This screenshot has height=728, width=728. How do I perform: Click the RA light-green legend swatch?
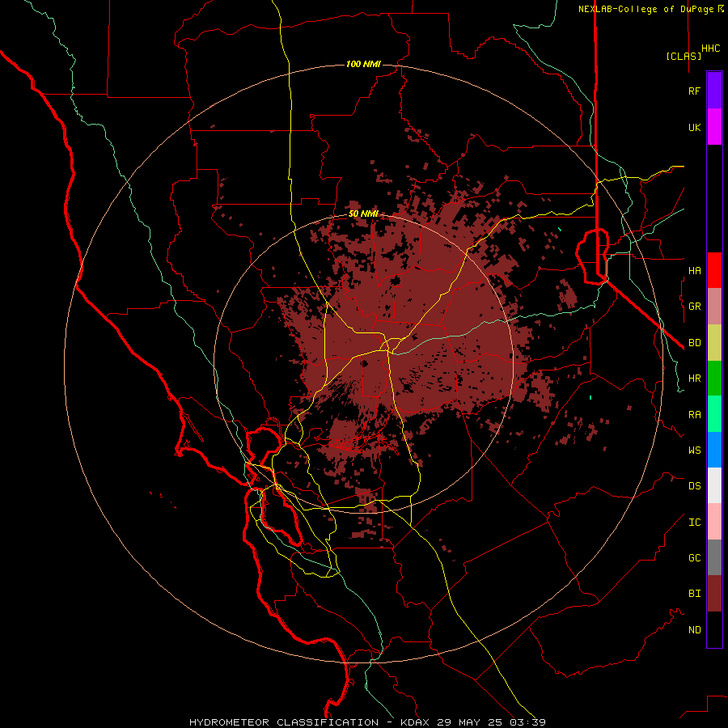click(x=714, y=414)
